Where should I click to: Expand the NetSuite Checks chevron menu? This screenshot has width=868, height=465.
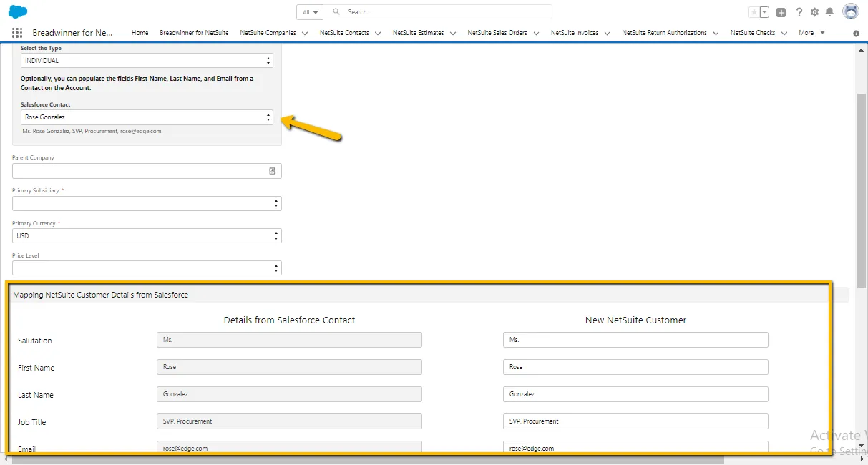pyautogui.click(x=784, y=33)
